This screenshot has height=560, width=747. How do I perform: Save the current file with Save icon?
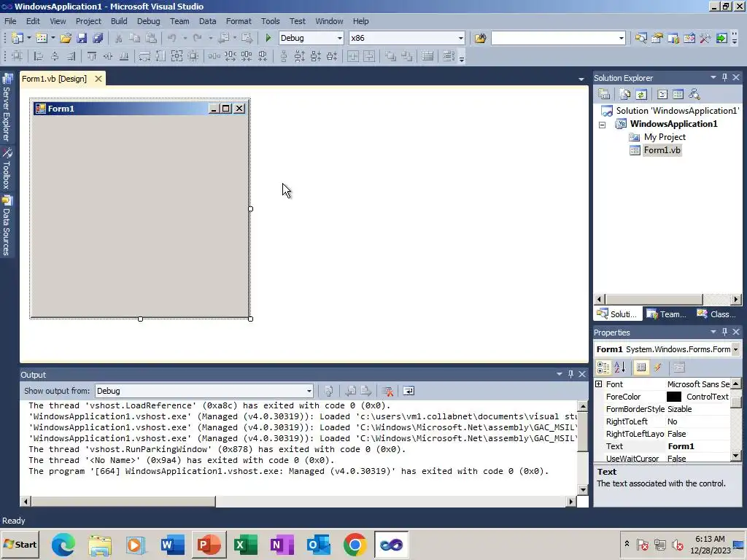pos(82,38)
